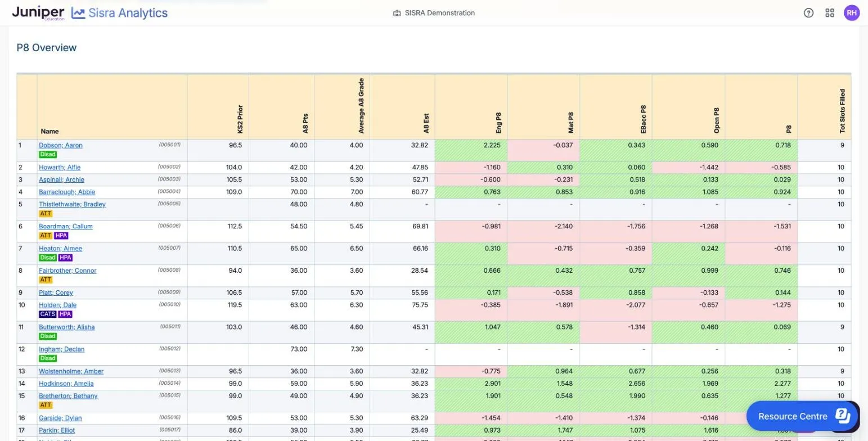Open student Barraclough; Abbie
Screen dimensions: 868x441
click(67, 192)
